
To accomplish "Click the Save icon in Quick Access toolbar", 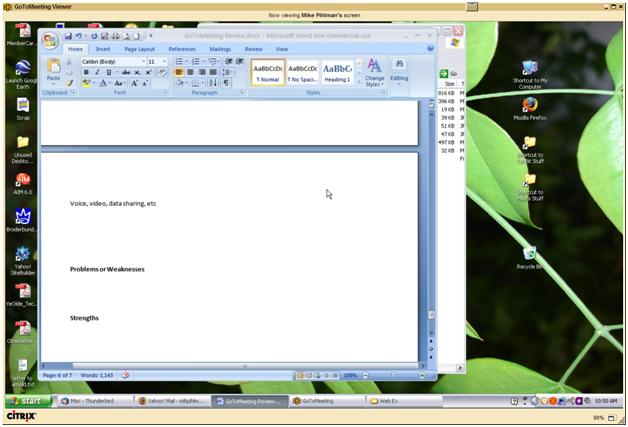I will [68, 36].
